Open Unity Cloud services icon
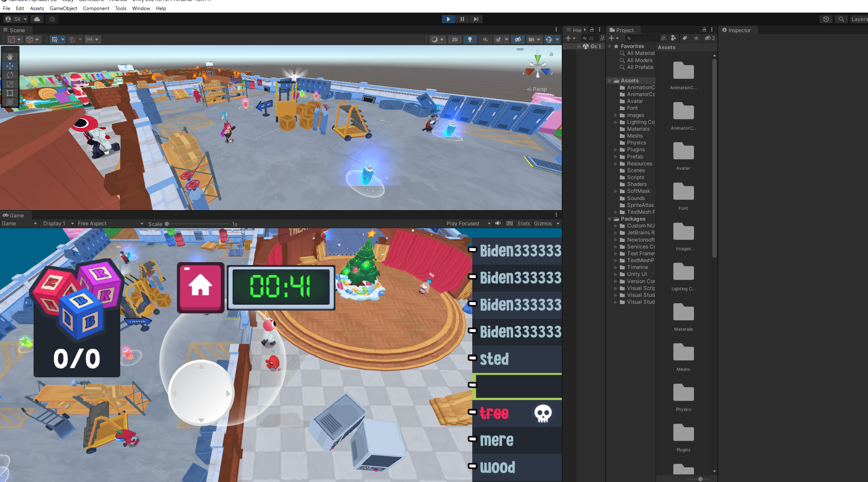 tap(37, 19)
